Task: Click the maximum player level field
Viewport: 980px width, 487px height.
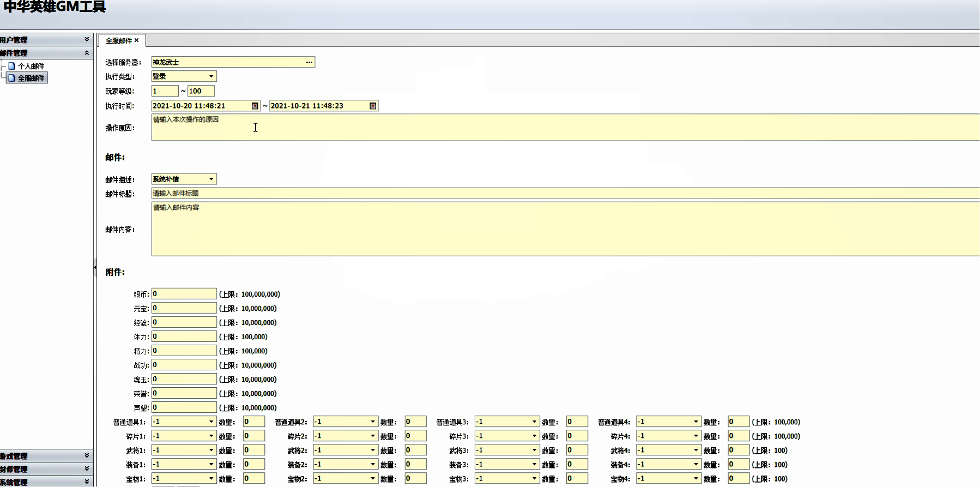Action: [201, 91]
